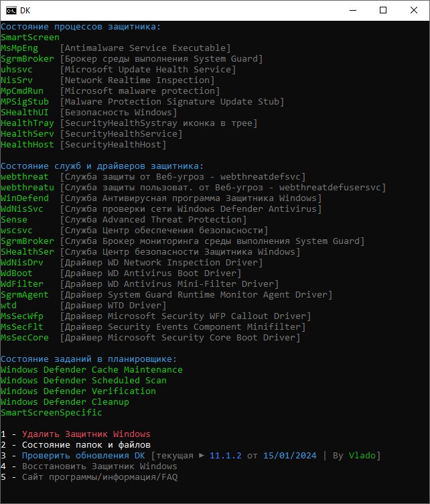Click Windows Defender Cache Maintenance task
The width and height of the screenshot is (430, 504).
point(92,370)
